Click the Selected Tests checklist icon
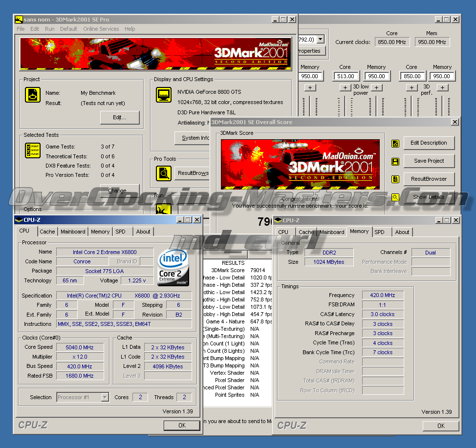This screenshot has width=476, height=448. pos(32,150)
